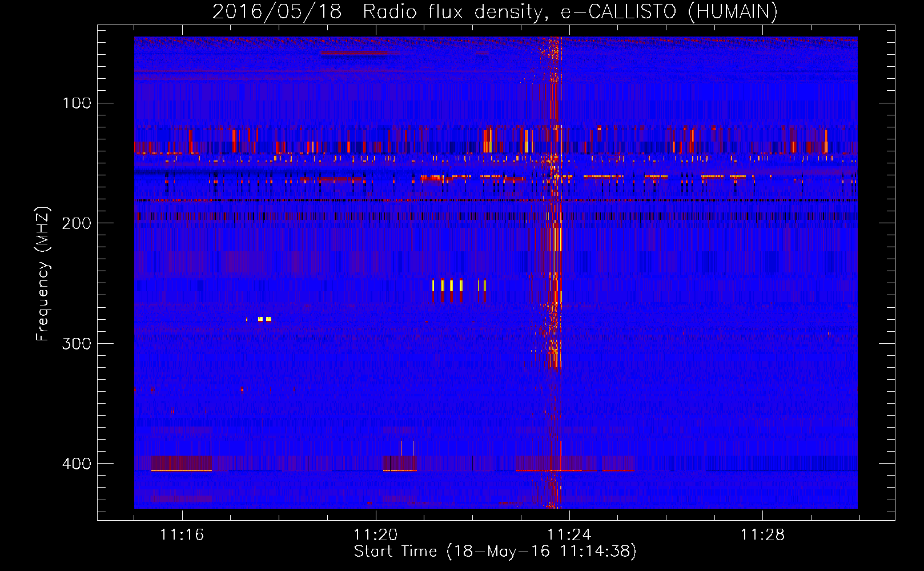Click the 300 MHz frequency tick label
924x571 pixels.
[77, 343]
